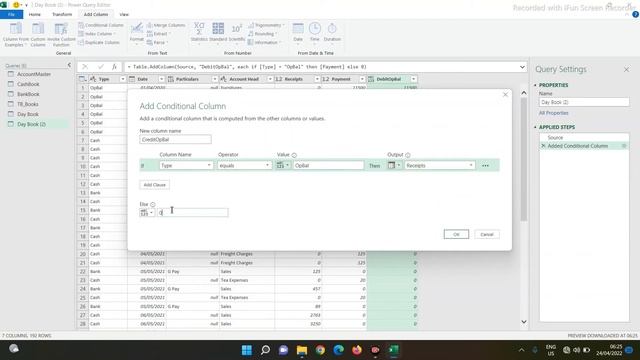Select Day Book (2) query
The height and width of the screenshot is (360, 640).
click(x=31, y=124)
